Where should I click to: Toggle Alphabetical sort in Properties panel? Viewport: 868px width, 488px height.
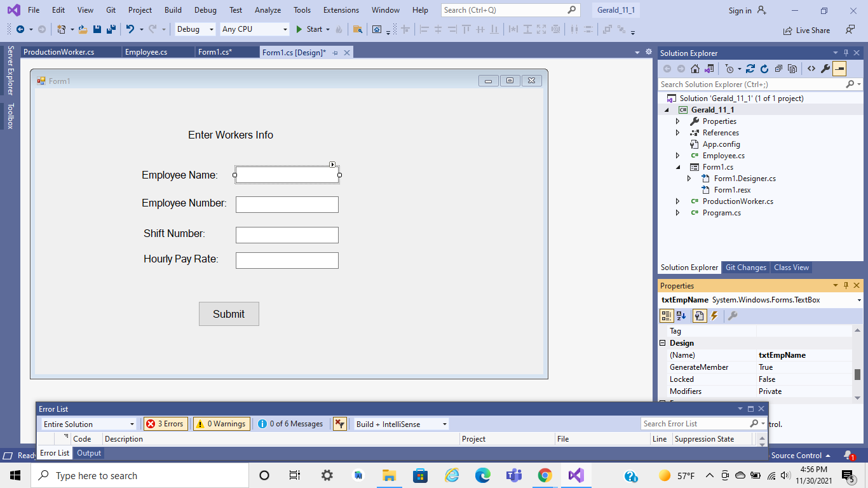pyautogui.click(x=681, y=316)
